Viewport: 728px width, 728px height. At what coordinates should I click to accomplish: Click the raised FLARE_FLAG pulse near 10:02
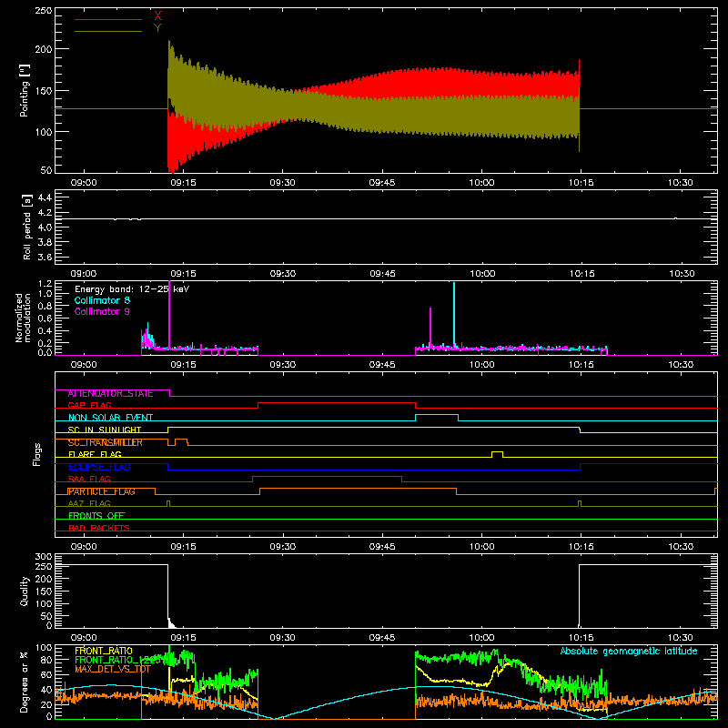497,453
